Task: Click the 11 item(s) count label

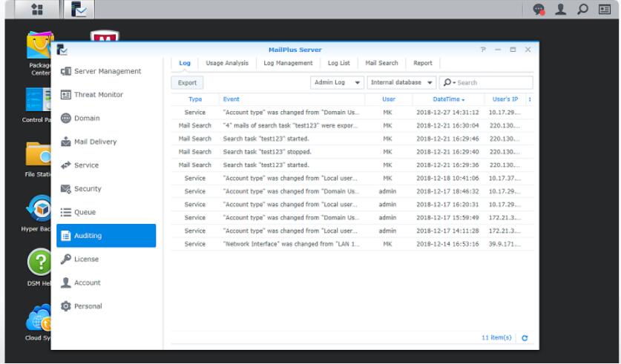Action: point(496,337)
